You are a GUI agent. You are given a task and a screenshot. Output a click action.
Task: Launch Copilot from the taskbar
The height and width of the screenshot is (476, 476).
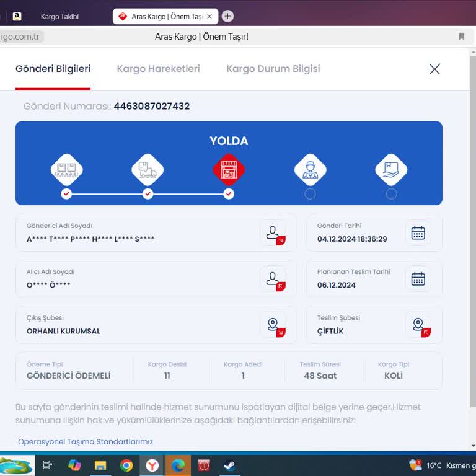pyautogui.click(x=74, y=465)
